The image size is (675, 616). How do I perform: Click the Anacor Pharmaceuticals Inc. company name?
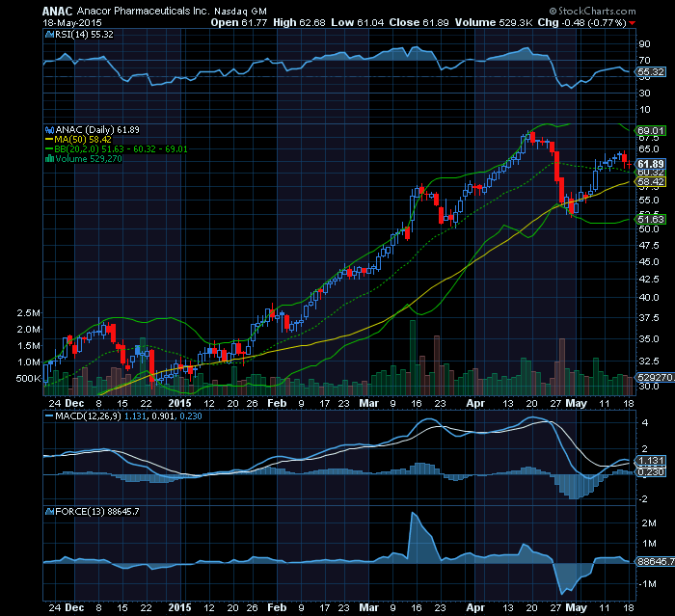pyautogui.click(x=144, y=11)
